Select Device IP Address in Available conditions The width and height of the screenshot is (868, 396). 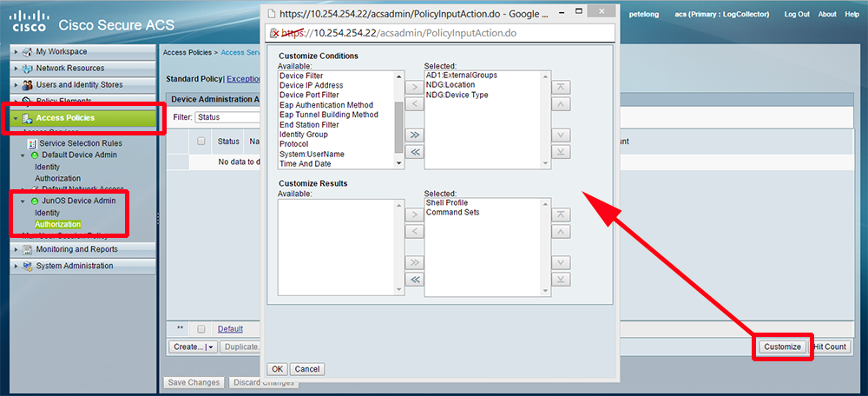[311, 85]
